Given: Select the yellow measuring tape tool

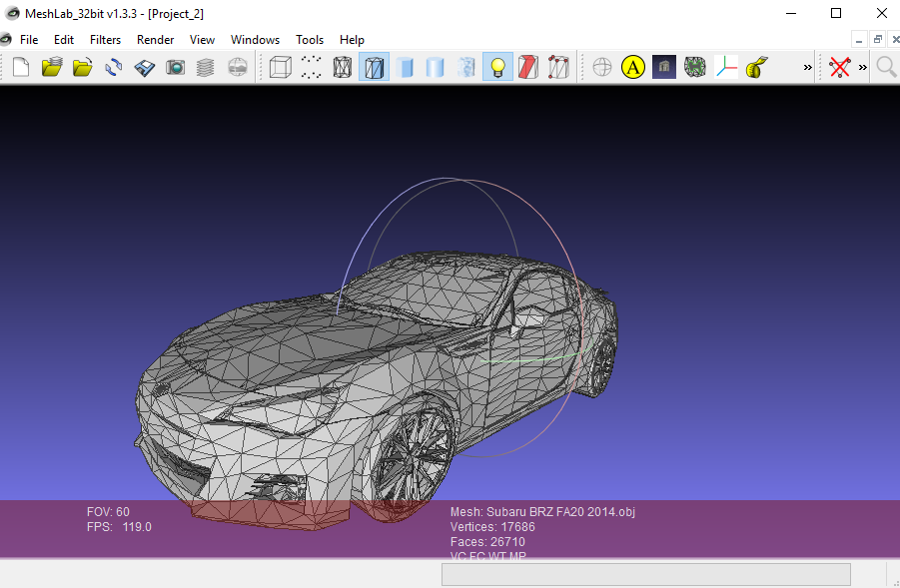Looking at the screenshot, I should [757, 67].
